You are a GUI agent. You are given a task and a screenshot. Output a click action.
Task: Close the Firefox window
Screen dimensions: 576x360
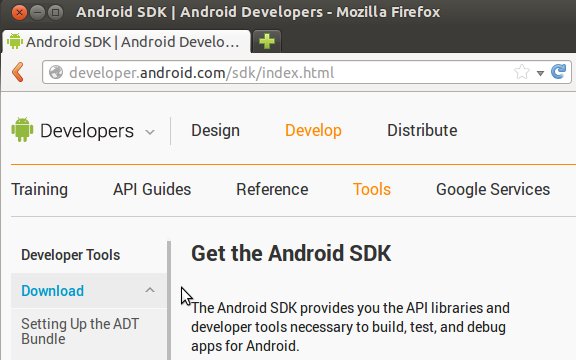click(19, 12)
